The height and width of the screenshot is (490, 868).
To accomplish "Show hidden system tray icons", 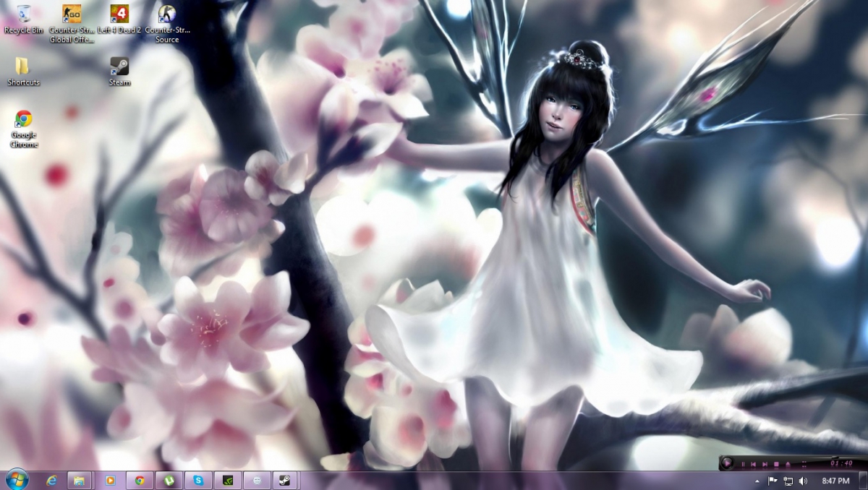I will tap(757, 481).
